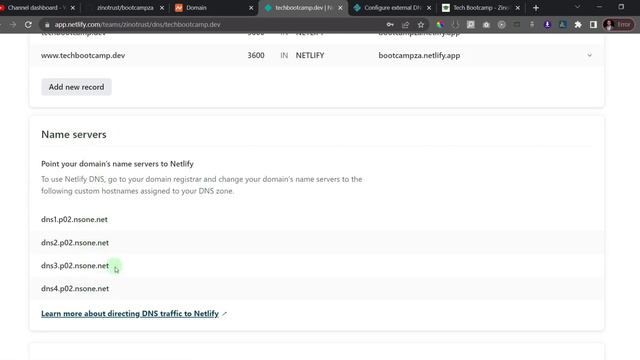Close the Configure external DNS tab

coord(429,8)
